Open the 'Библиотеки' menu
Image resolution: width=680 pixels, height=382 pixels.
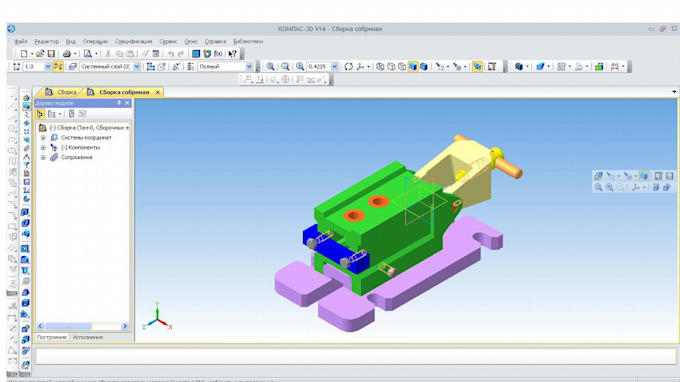point(248,41)
